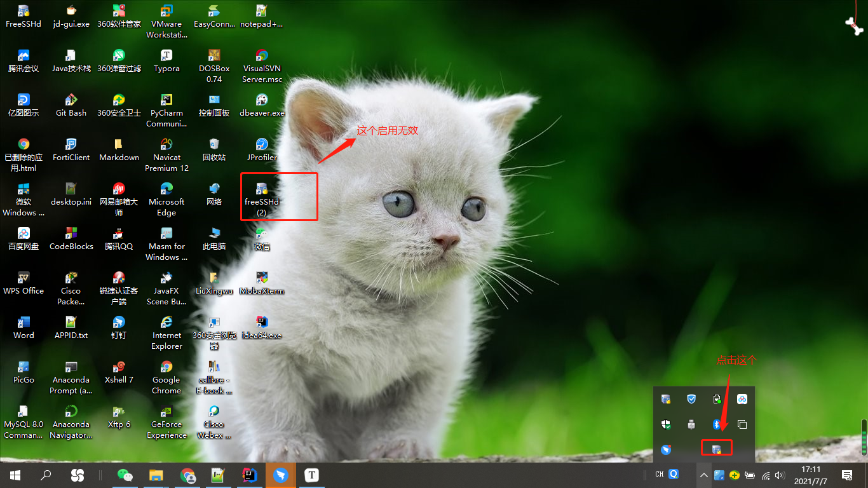Click the 此电脑 desktop icon
868x488 pixels.
pos(214,239)
